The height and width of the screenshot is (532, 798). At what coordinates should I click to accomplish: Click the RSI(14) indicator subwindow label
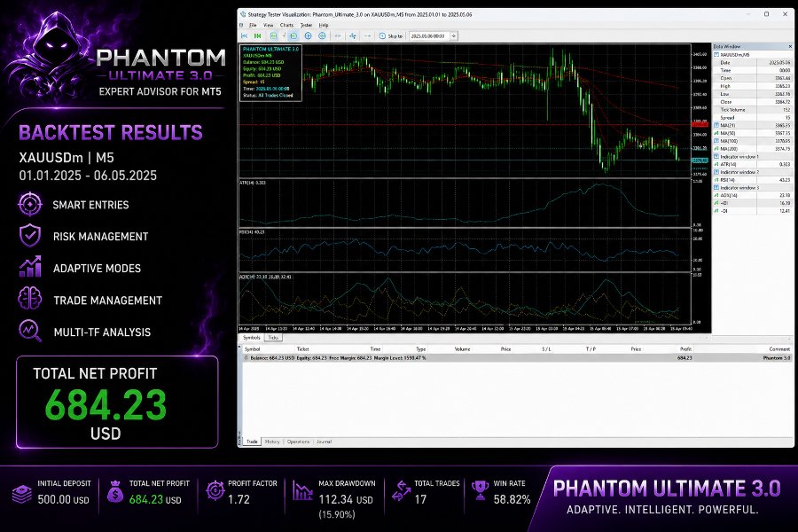(x=252, y=231)
